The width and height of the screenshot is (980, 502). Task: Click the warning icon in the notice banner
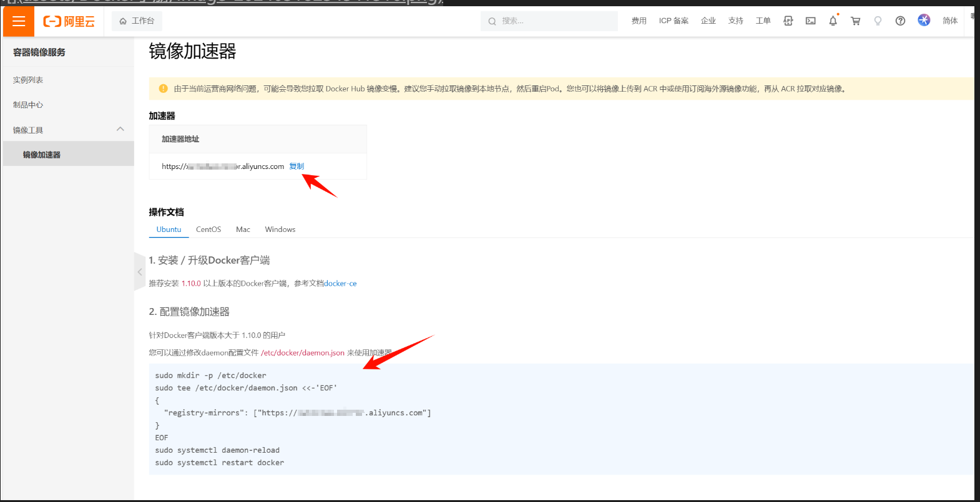[164, 89]
